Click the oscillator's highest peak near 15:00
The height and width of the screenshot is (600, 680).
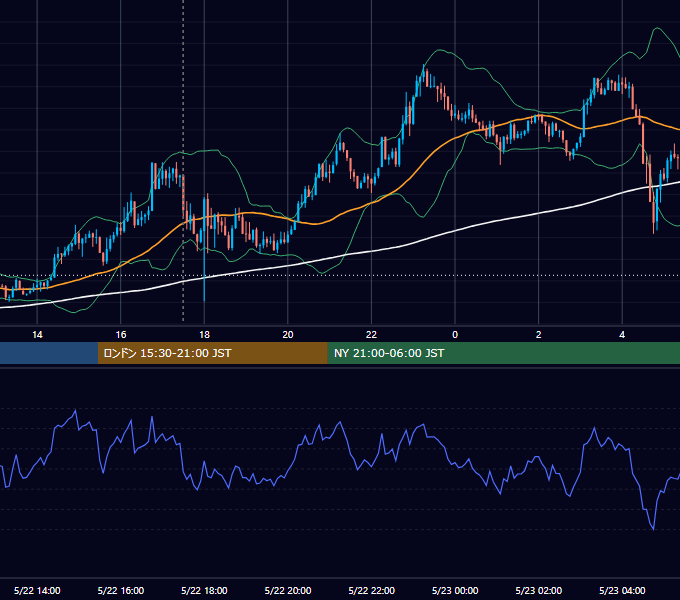(76, 410)
